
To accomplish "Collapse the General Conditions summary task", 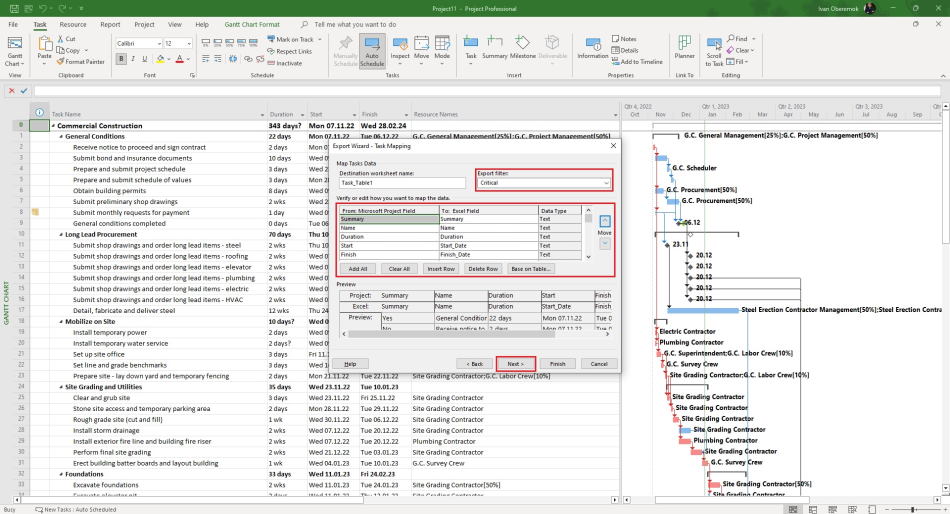I will pyautogui.click(x=61, y=137).
